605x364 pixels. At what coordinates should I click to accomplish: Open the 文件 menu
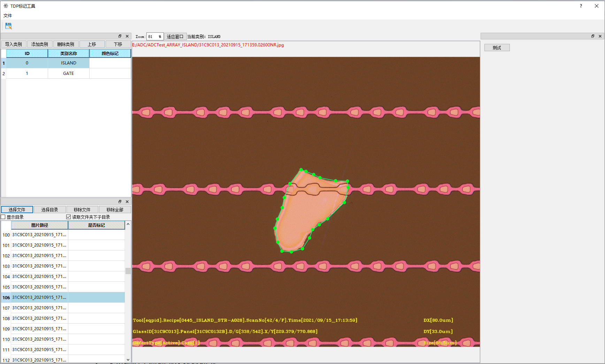point(8,16)
